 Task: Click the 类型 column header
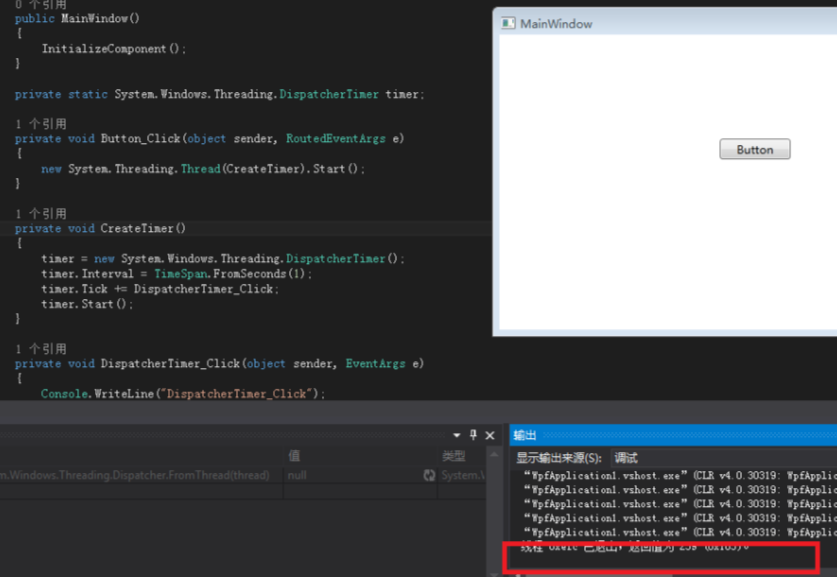pos(453,456)
